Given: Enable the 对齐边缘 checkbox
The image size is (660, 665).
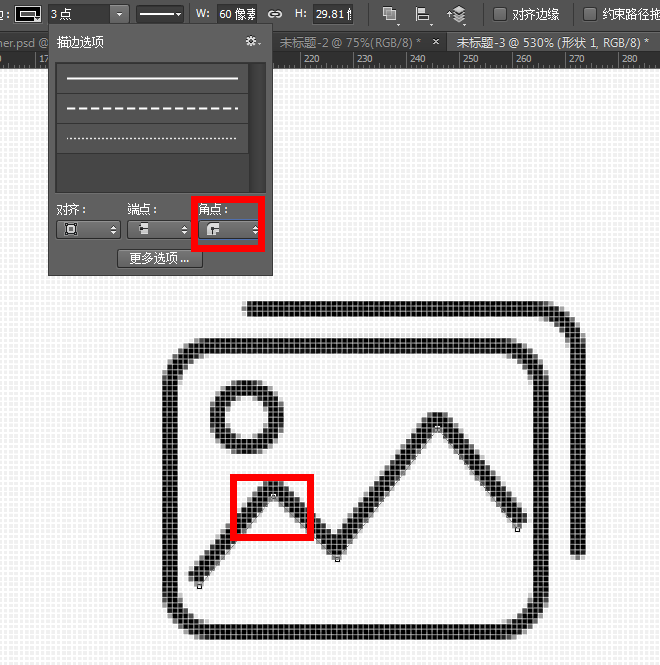Looking at the screenshot, I should [x=500, y=14].
